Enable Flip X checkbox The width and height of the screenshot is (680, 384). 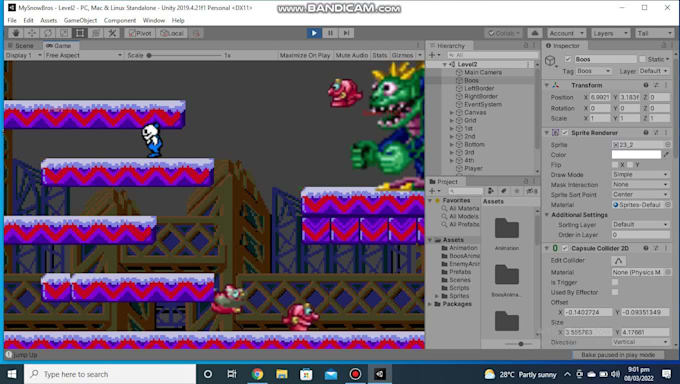615,165
